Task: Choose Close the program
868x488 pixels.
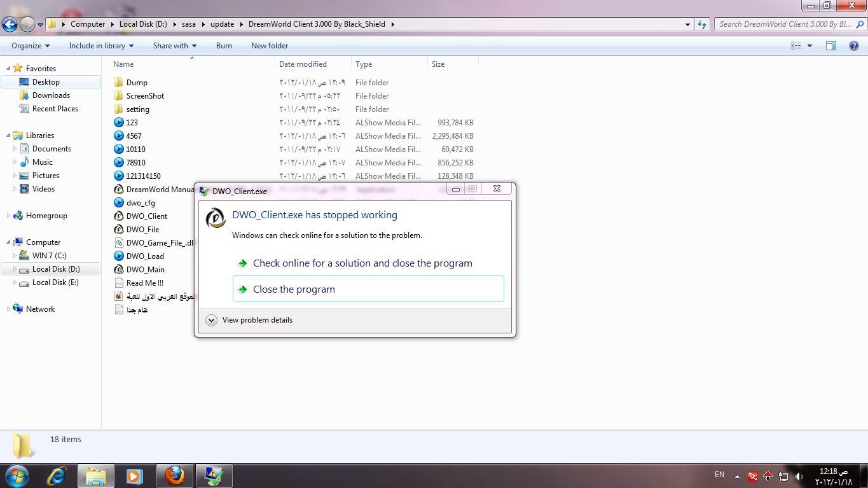Action: 368,289
